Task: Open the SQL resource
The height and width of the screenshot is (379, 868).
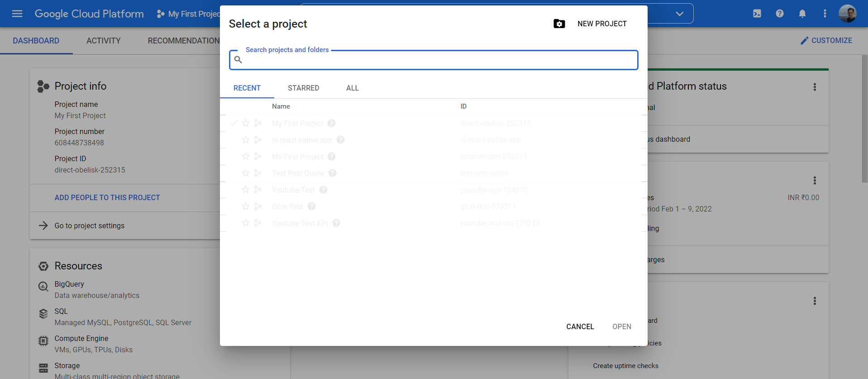Action: [61, 311]
